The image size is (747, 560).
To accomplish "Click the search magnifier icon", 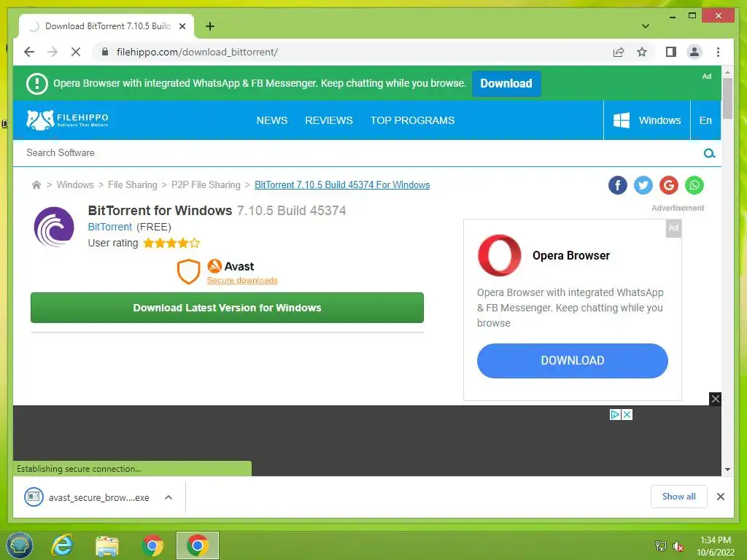I will tap(709, 153).
